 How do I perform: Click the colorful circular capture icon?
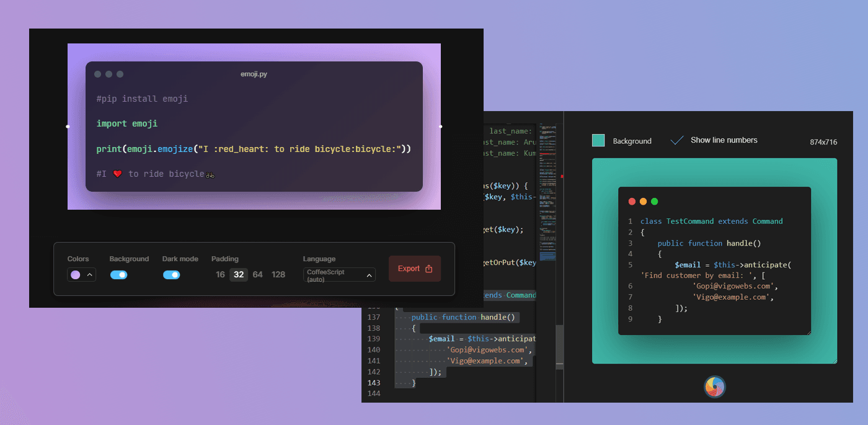(714, 387)
